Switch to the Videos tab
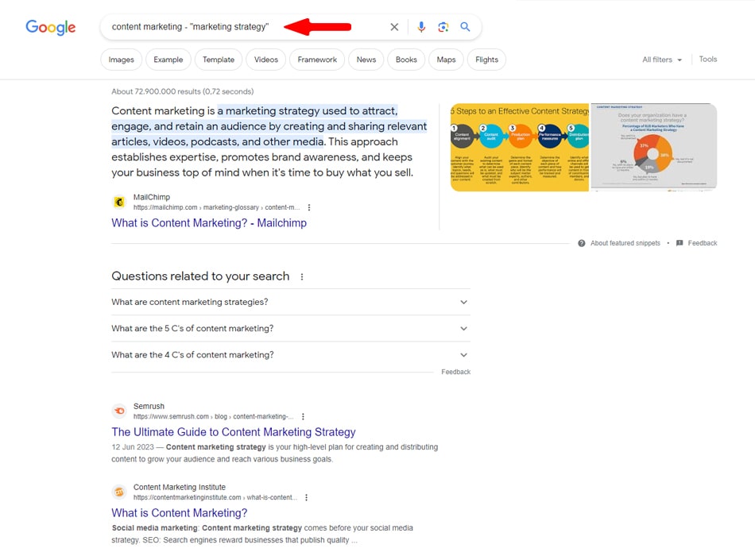The height and width of the screenshot is (560, 755). coord(266,60)
